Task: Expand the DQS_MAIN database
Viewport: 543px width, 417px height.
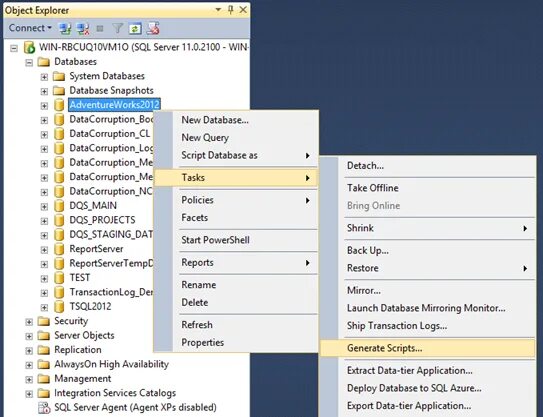Action: click(44, 206)
